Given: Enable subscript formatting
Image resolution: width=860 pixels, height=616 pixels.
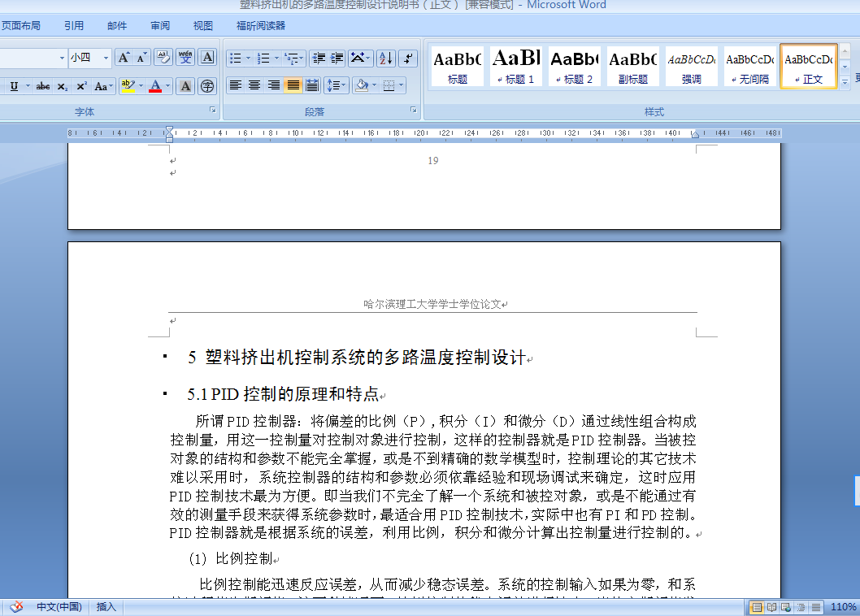Looking at the screenshot, I should (62, 85).
